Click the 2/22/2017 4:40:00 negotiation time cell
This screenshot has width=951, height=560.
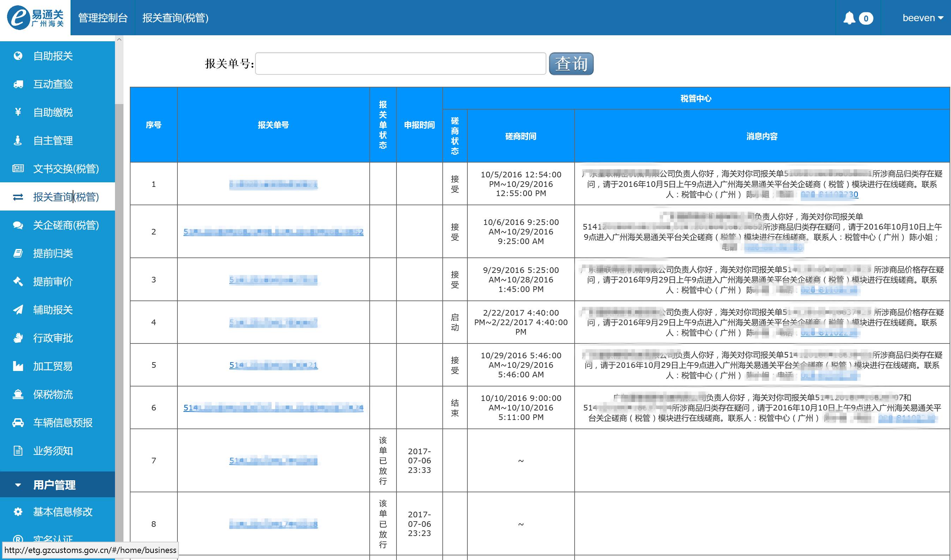pyautogui.click(x=521, y=322)
